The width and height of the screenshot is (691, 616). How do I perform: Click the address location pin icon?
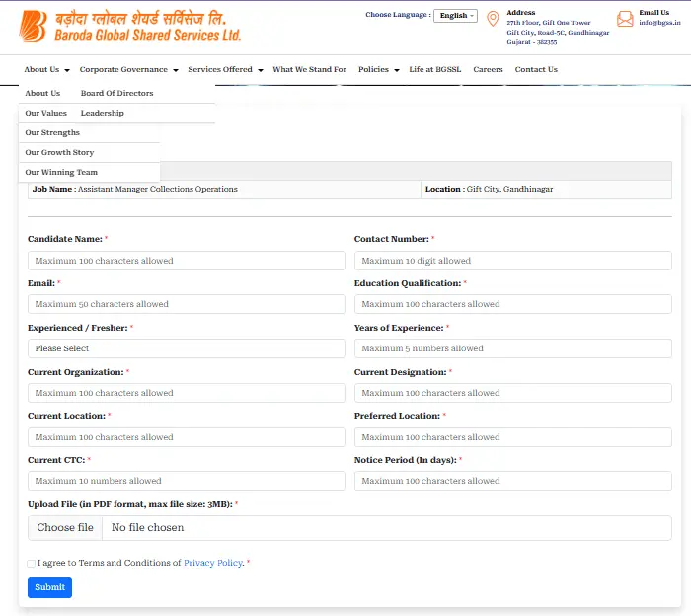(x=493, y=19)
